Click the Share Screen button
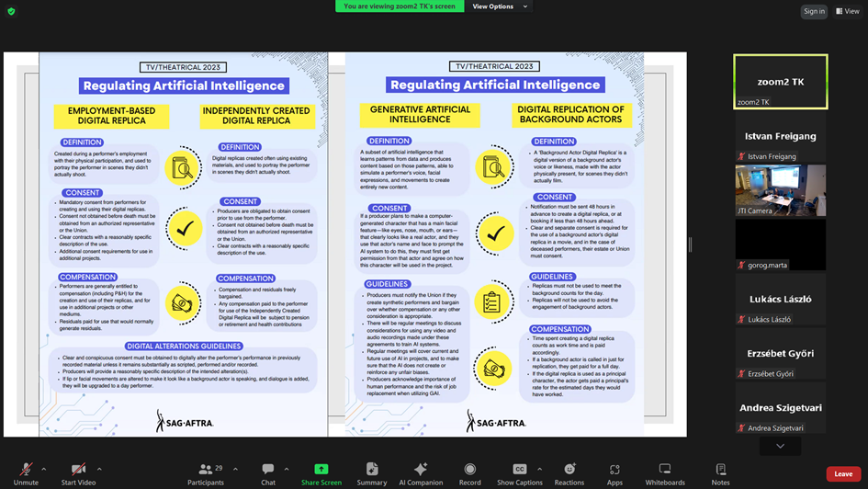The image size is (868, 489). [x=321, y=474]
